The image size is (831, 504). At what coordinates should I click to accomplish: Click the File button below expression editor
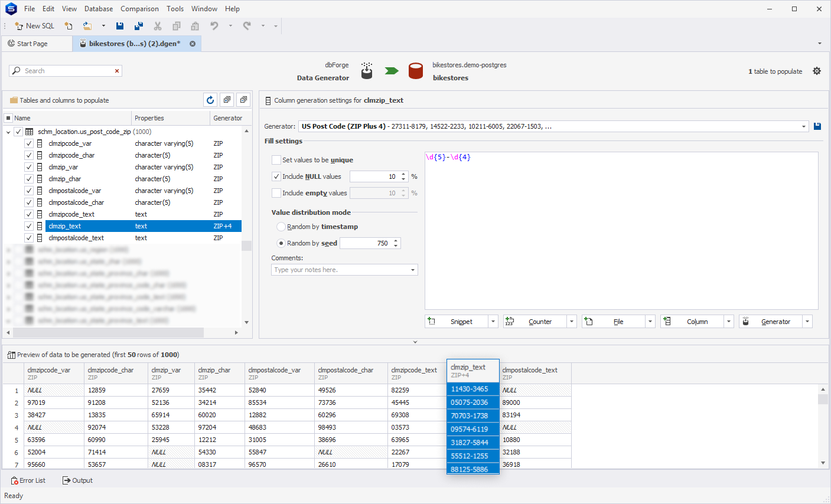click(614, 322)
